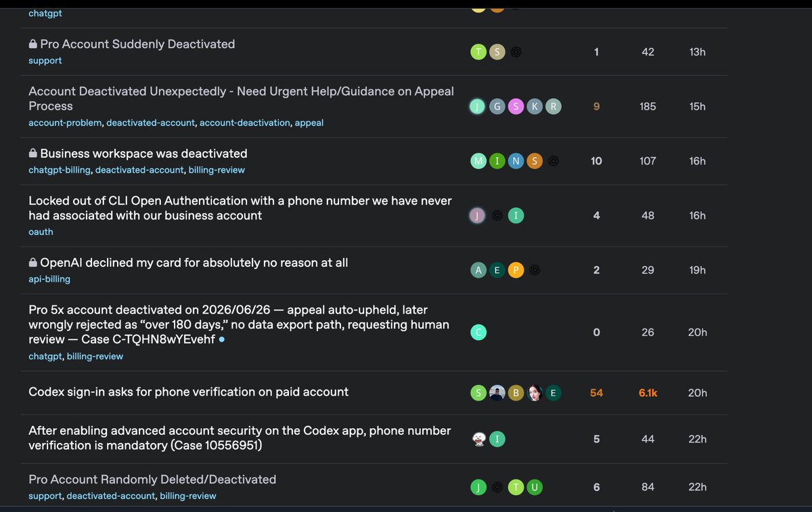Image resolution: width=812 pixels, height=512 pixels.
Task: Click the T avatar on Pro Account Suddenly Deactivated
Action: (x=478, y=52)
